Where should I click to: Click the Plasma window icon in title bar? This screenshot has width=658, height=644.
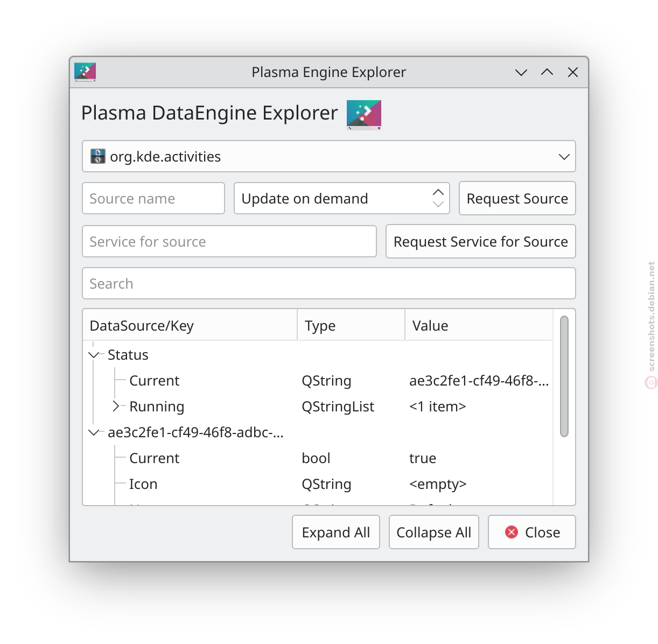coord(85,72)
